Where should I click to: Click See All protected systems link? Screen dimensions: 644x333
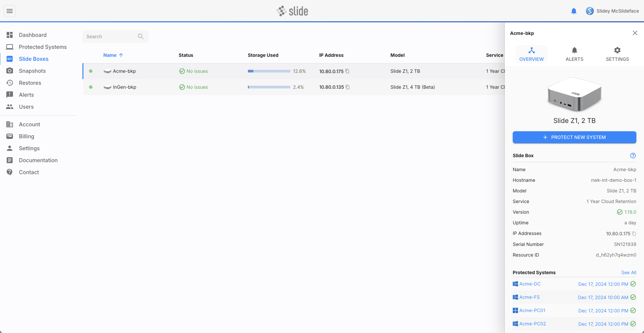pos(629,273)
